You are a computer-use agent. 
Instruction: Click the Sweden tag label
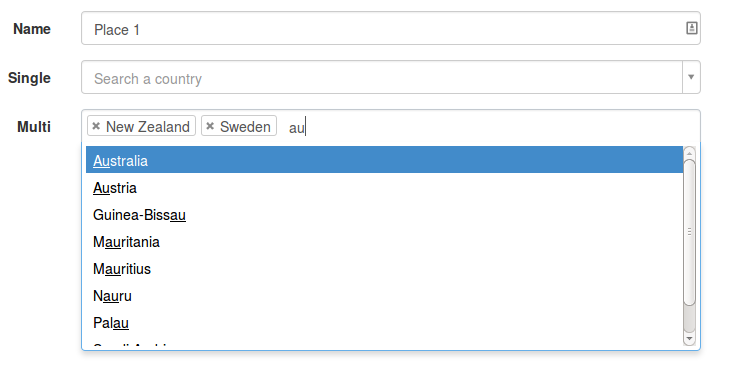click(x=245, y=126)
